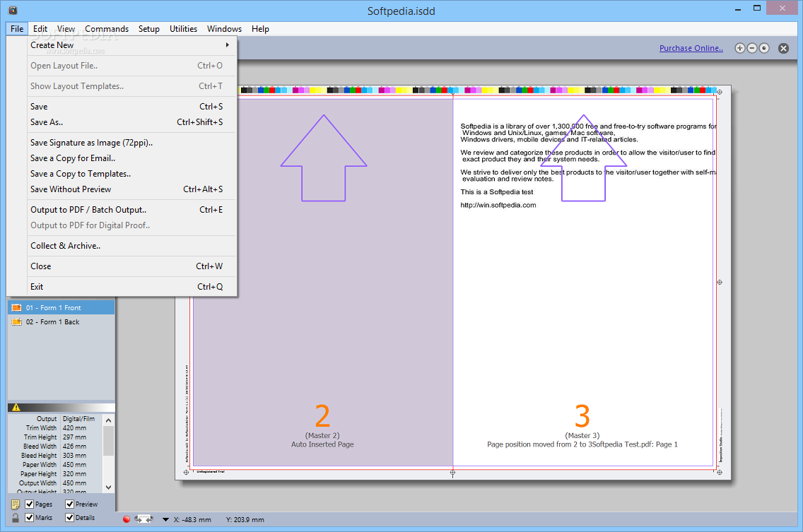Open the View menu

tap(66, 29)
